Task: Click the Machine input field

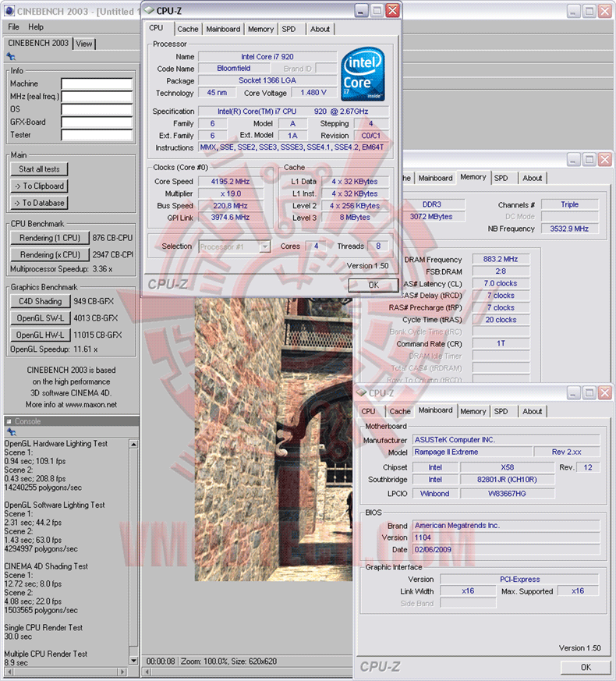Action: pos(97,83)
